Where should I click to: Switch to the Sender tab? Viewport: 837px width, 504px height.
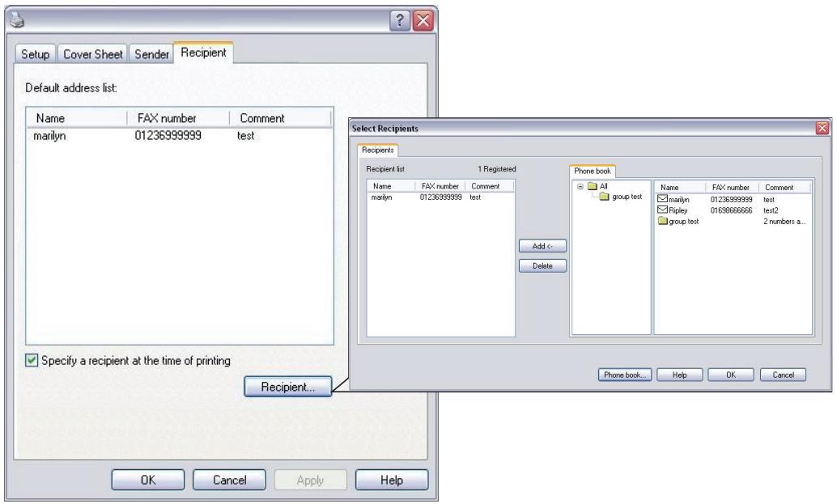click(151, 54)
